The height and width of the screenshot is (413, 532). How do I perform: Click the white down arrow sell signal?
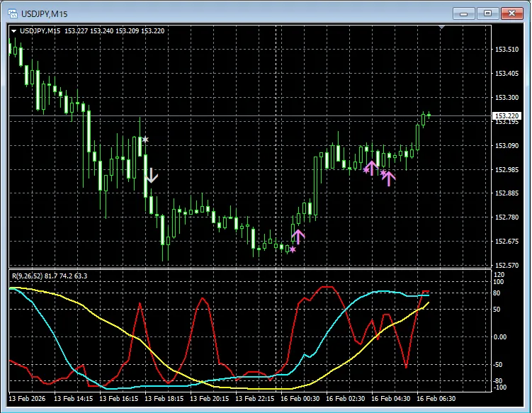[x=152, y=176]
